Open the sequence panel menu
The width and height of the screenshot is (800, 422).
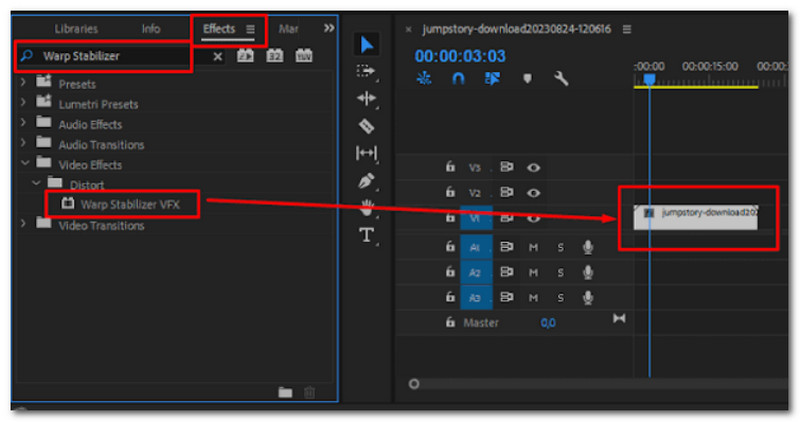click(627, 30)
